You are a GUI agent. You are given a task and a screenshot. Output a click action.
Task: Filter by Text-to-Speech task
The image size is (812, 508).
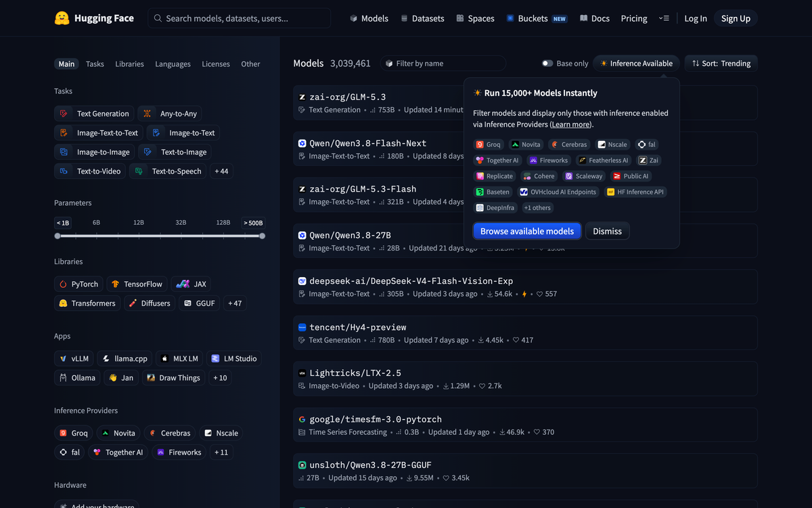(x=168, y=171)
